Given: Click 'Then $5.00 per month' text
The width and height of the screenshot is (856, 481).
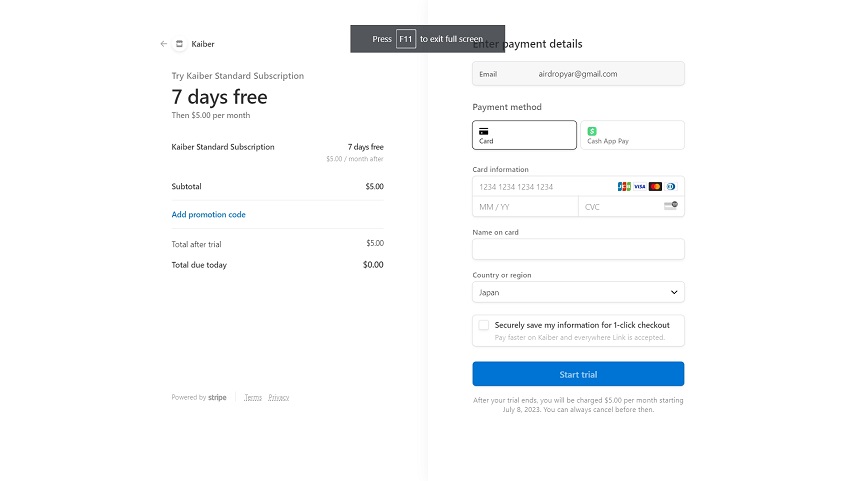Looking at the screenshot, I should pos(211,115).
